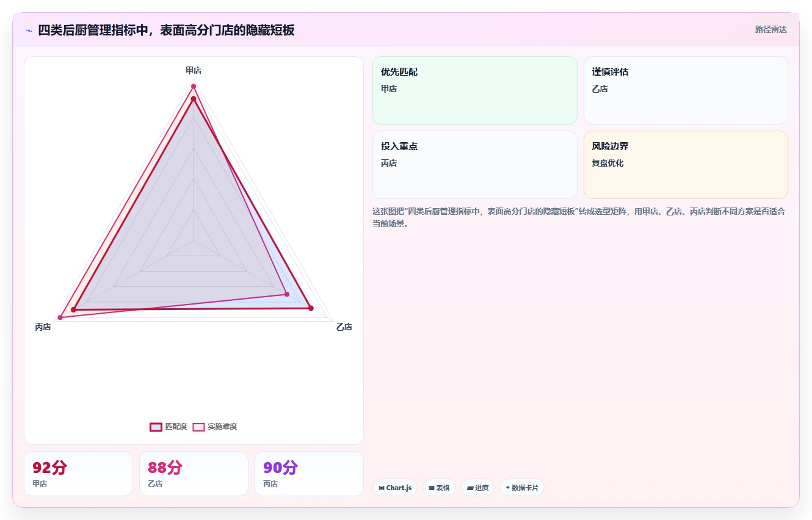Click the main title heading

coord(166,31)
